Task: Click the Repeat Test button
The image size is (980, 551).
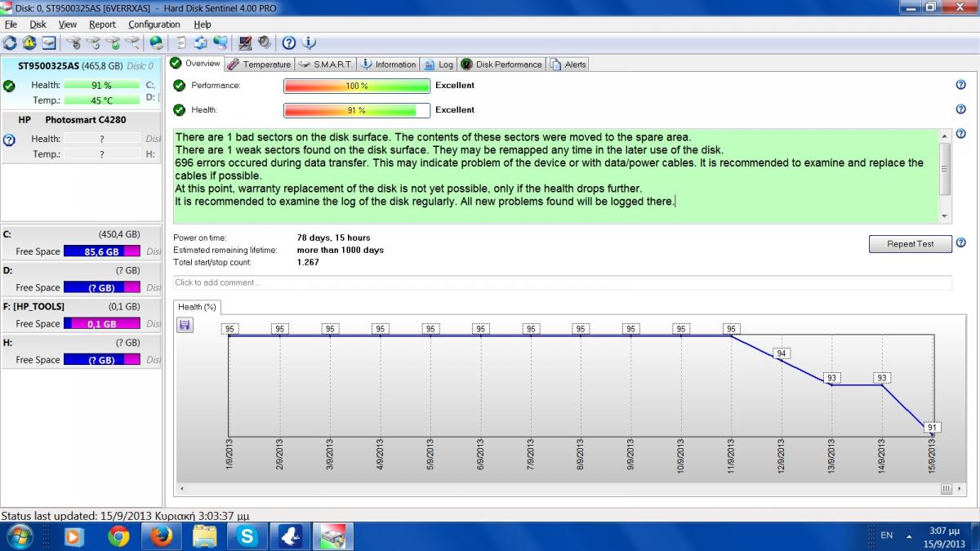Action: 910,243
